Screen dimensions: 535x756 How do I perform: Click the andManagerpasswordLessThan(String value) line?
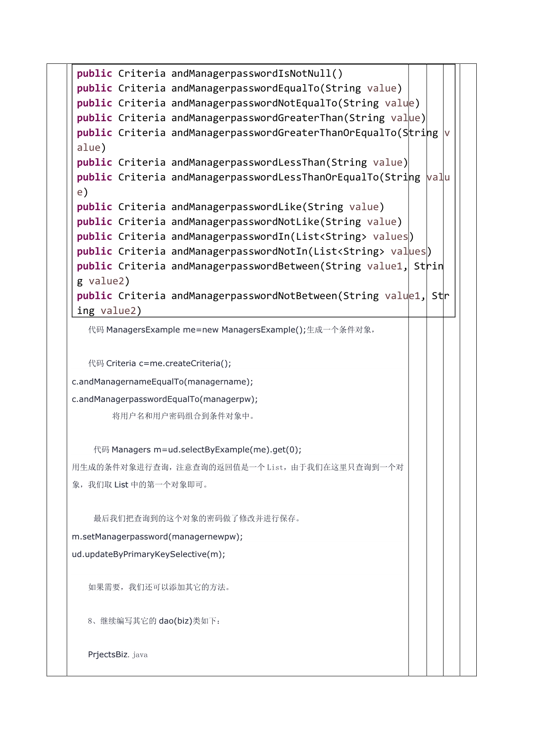click(x=242, y=163)
